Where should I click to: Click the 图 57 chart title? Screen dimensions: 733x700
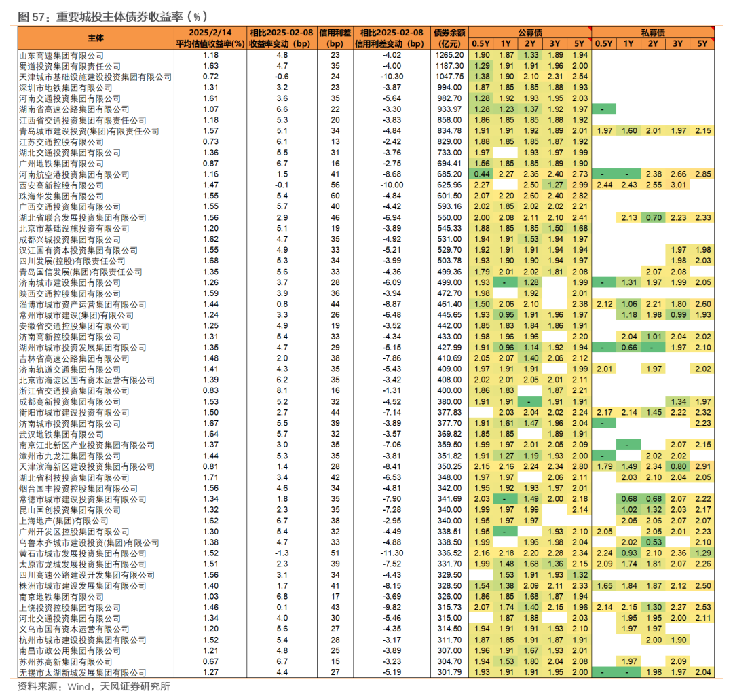click(x=112, y=17)
